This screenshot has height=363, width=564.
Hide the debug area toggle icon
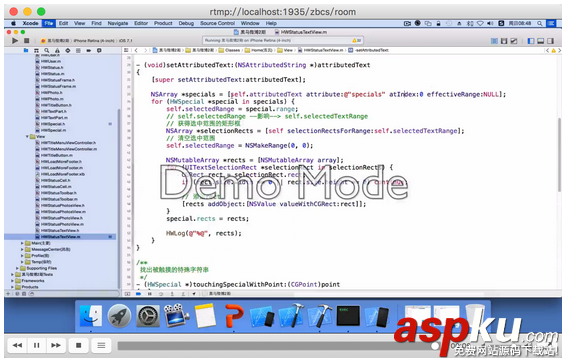coord(127,294)
